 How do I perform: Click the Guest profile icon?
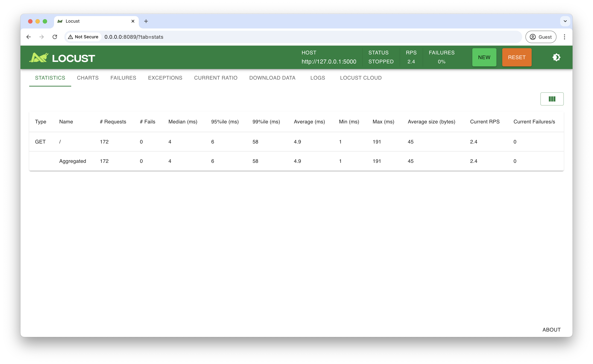(533, 37)
